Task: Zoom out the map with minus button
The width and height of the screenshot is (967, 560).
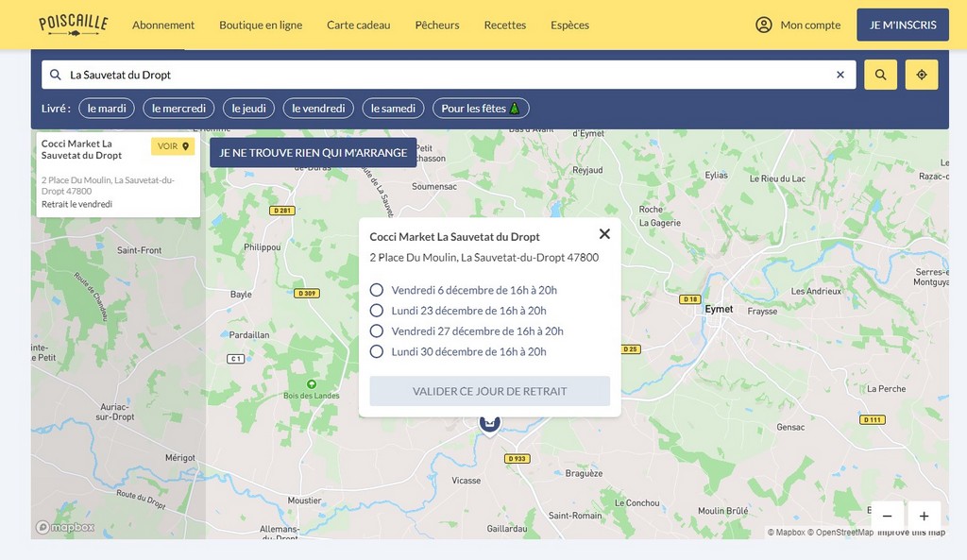Action: [888, 516]
